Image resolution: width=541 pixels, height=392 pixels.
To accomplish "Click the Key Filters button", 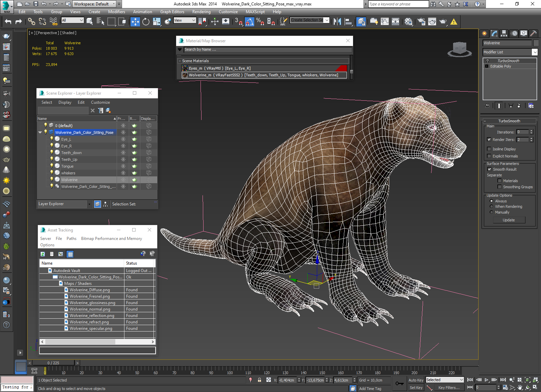I will pyautogui.click(x=449, y=388).
